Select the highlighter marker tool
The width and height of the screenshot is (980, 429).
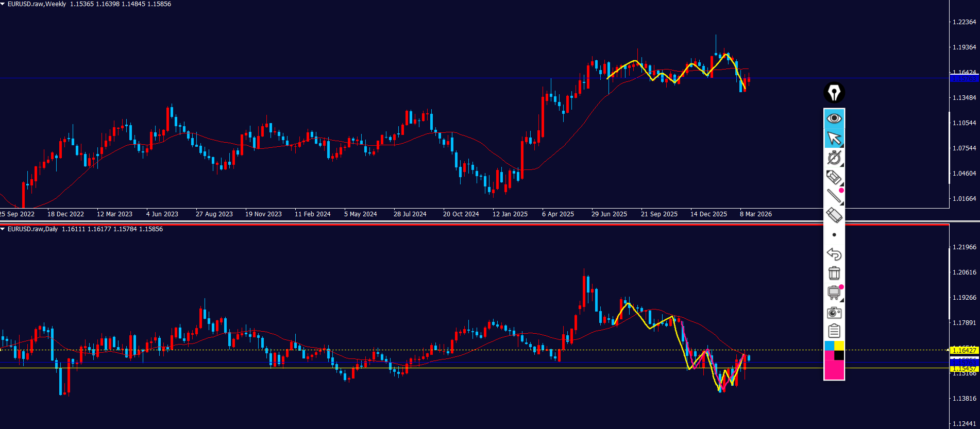834,177
